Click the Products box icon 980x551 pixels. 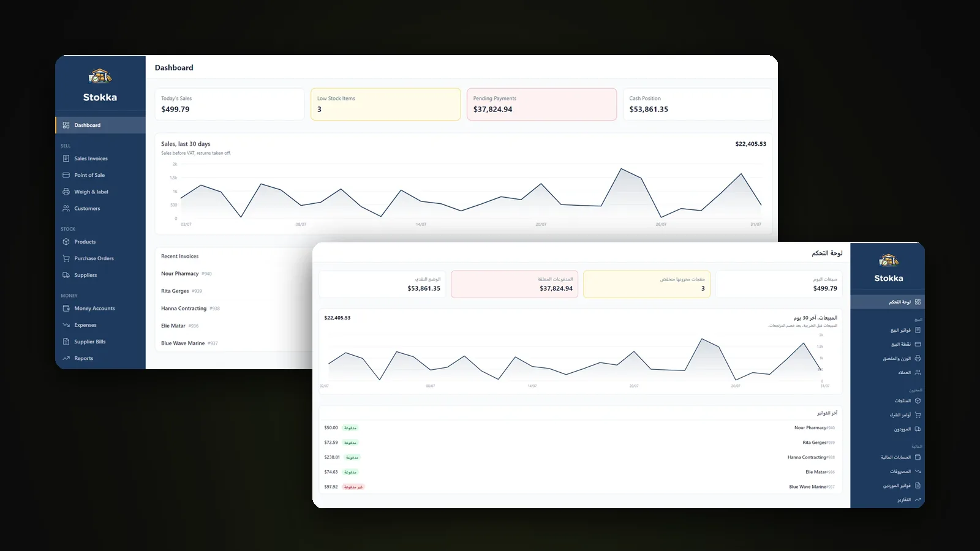66,242
